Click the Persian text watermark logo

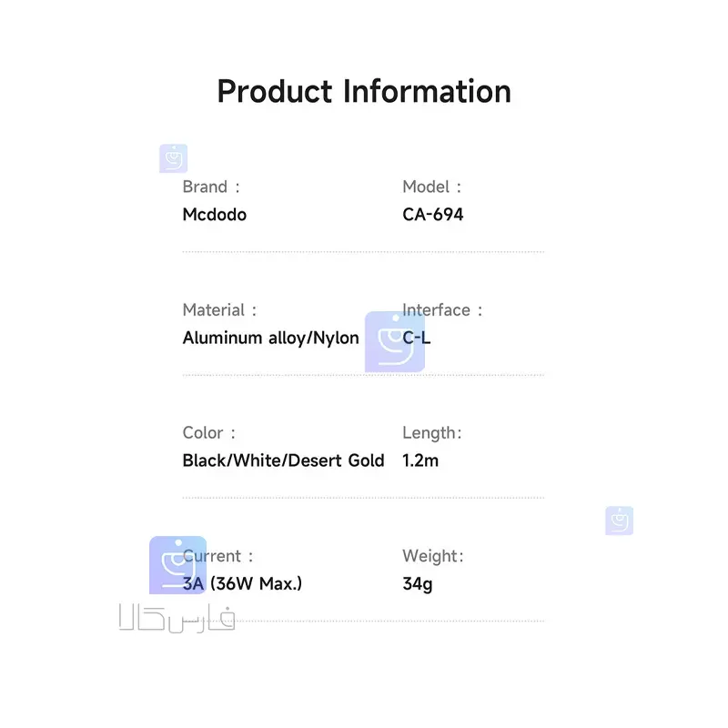click(177, 621)
